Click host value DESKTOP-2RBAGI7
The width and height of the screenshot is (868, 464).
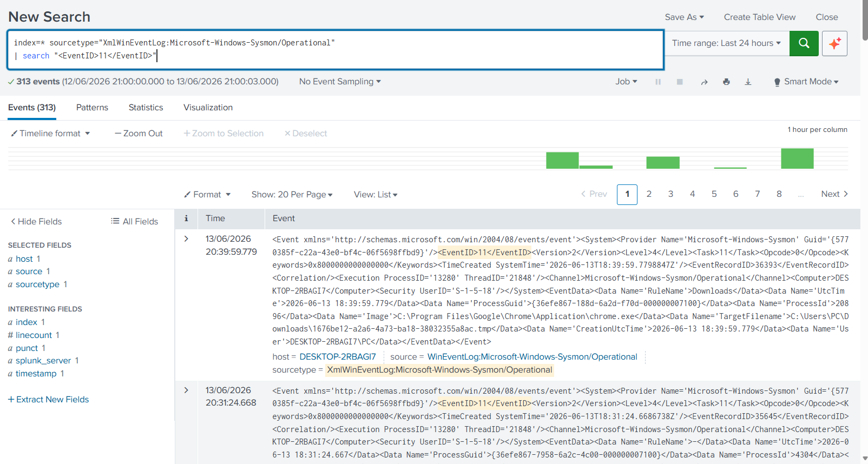click(x=338, y=357)
